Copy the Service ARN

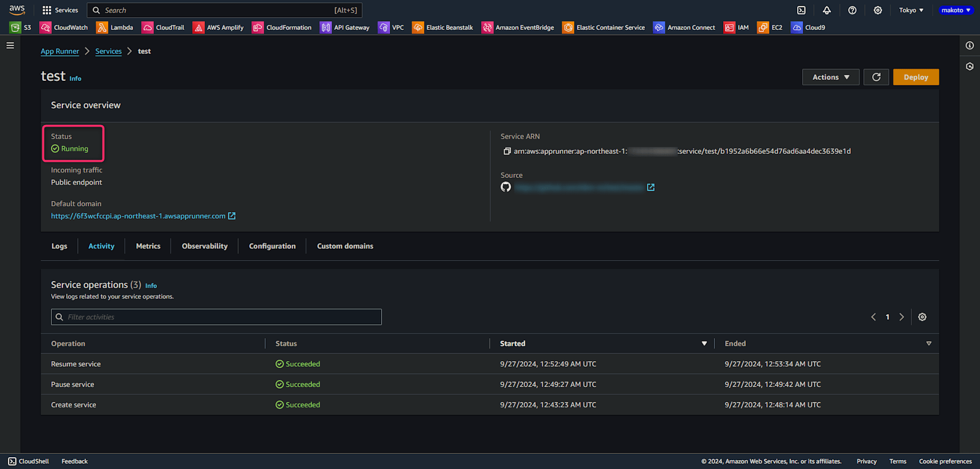tap(507, 151)
